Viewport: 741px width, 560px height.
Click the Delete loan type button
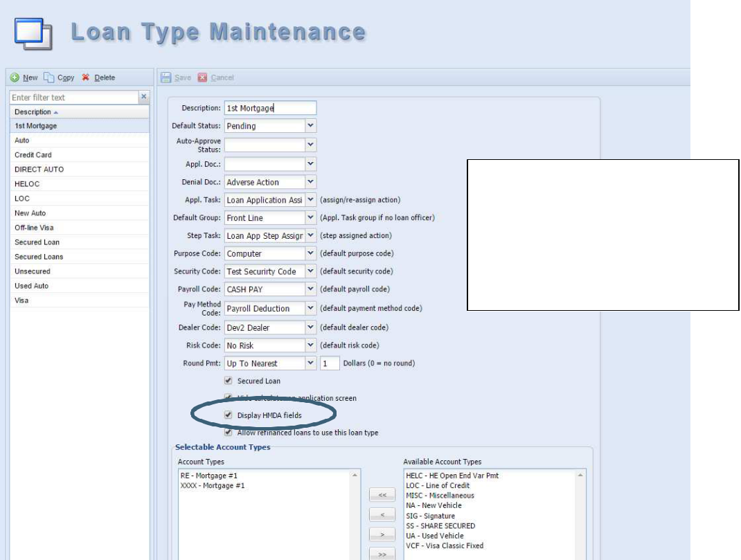[x=98, y=78]
